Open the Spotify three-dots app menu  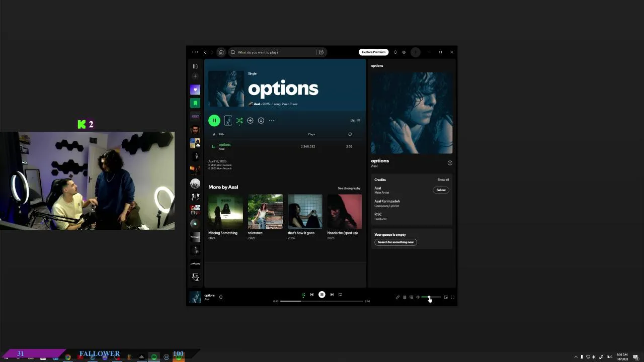click(x=195, y=52)
